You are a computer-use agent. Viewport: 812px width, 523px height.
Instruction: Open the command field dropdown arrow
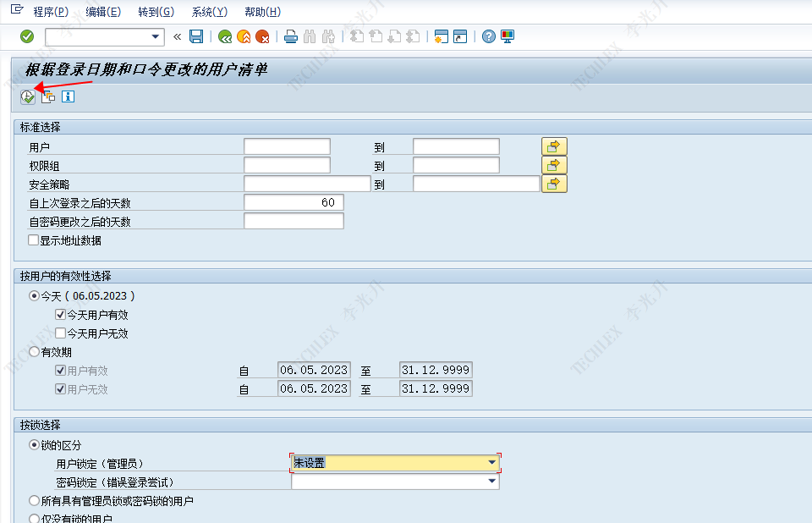[155, 36]
